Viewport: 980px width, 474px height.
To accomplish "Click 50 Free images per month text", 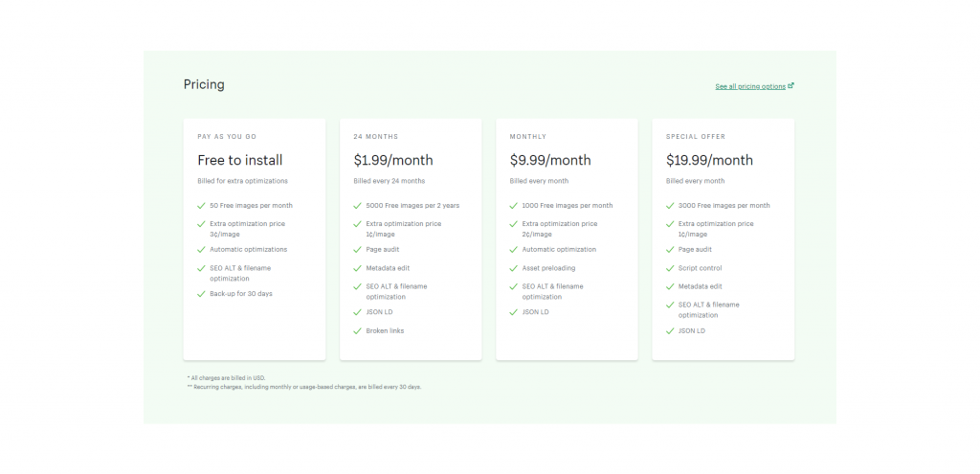I will (x=252, y=205).
